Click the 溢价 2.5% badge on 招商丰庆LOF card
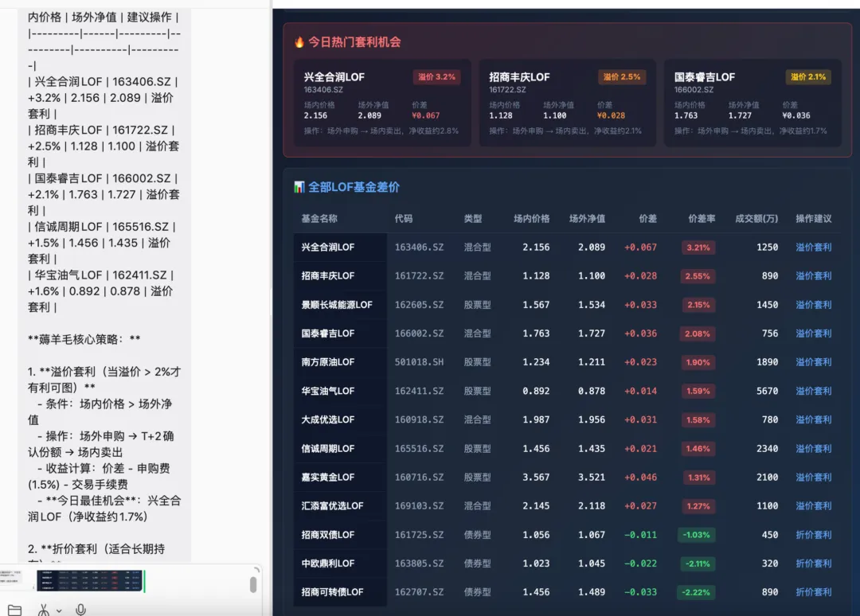 click(621, 77)
